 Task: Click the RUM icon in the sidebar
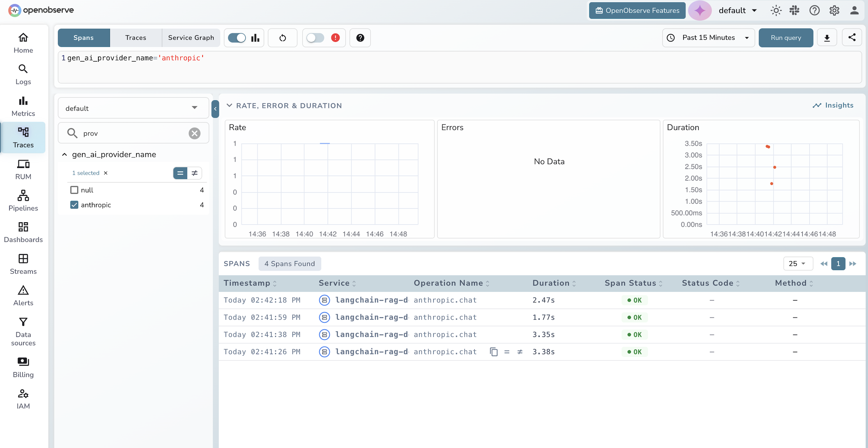point(23,169)
